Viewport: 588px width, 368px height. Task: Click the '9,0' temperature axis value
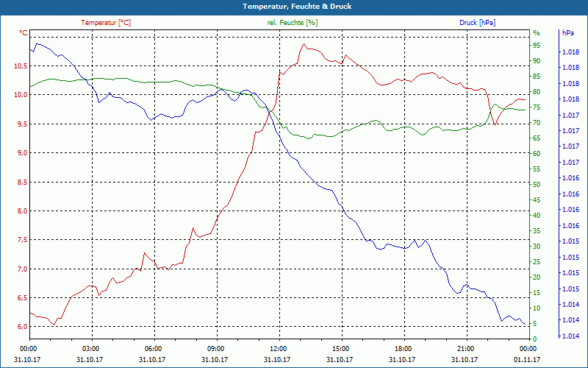23,153
